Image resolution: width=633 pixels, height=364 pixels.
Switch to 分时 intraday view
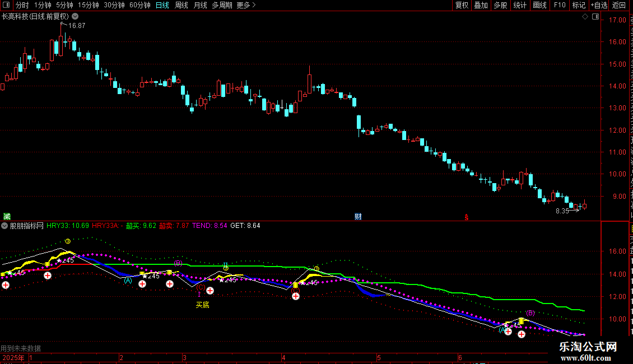(x=22, y=5)
